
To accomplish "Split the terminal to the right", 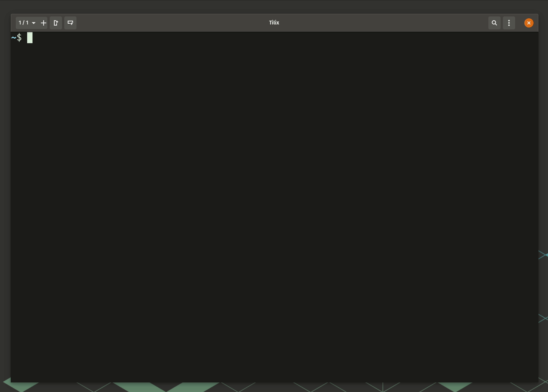I will [x=56, y=23].
